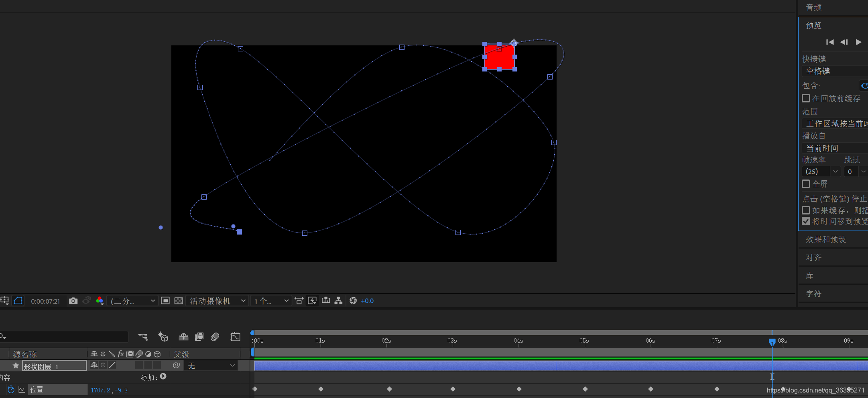Open the composition flowchart icon
The image size is (868, 398).
point(339,301)
